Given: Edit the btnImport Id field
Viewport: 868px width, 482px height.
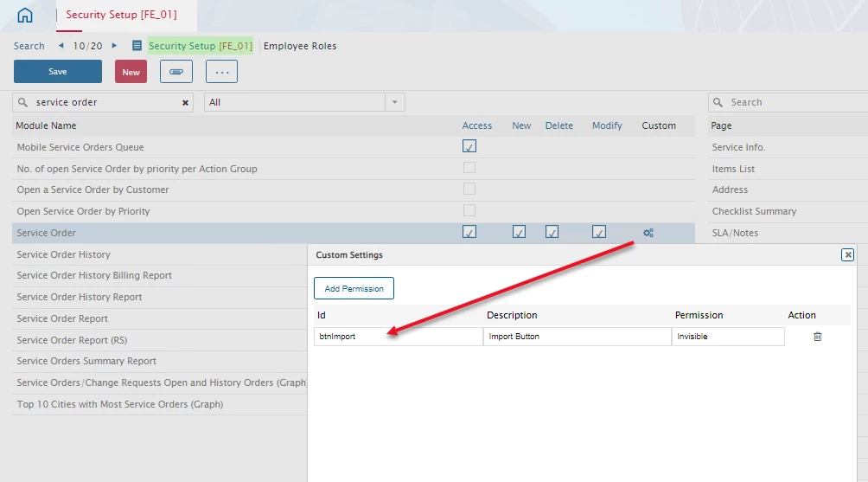Looking at the screenshot, I should point(399,337).
